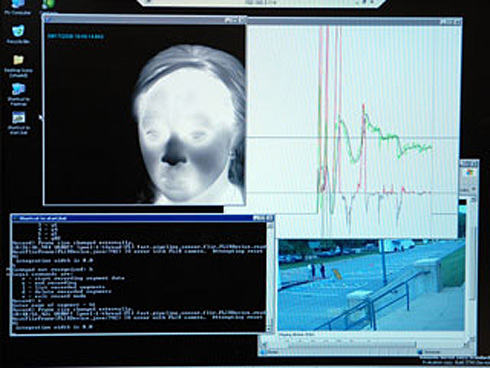The width and height of the screenshot is (490, 368).
Task: Select the Desktop Icons folder on desktop
Action: point(18,66)
